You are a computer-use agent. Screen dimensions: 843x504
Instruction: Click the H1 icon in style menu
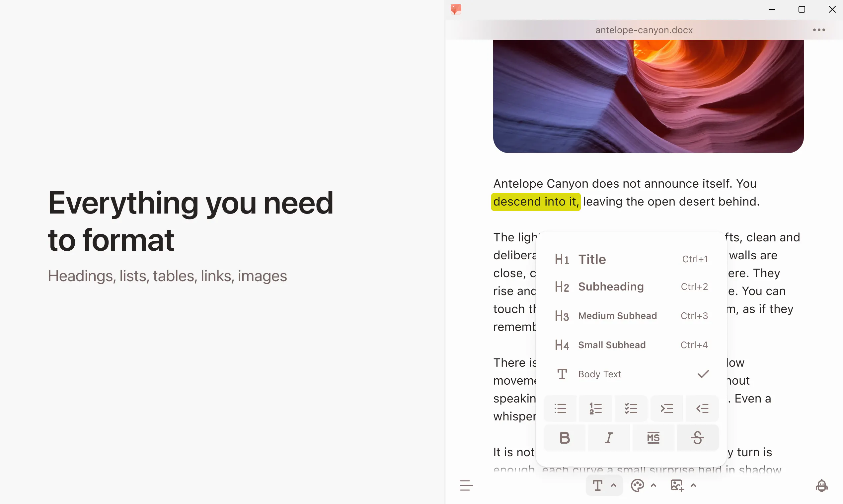pyautogui.click(x=562, y=260)
